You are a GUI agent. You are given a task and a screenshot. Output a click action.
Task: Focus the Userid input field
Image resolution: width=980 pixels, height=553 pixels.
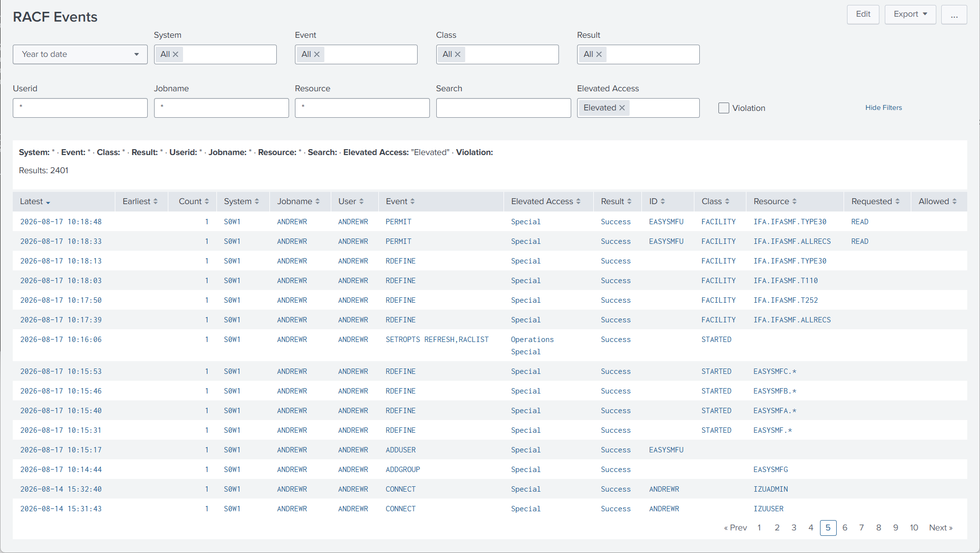(80, 108)
